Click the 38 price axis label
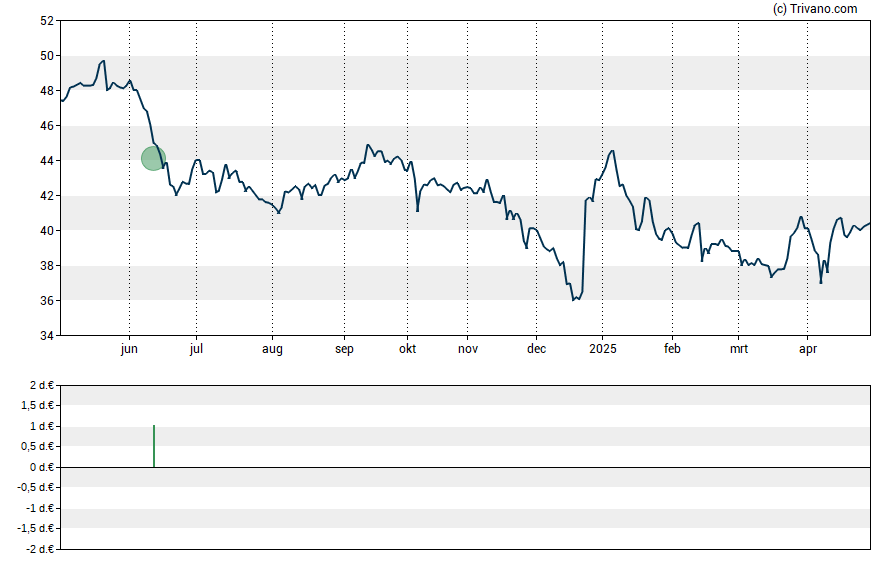888x565 pixels. [47, 266]
